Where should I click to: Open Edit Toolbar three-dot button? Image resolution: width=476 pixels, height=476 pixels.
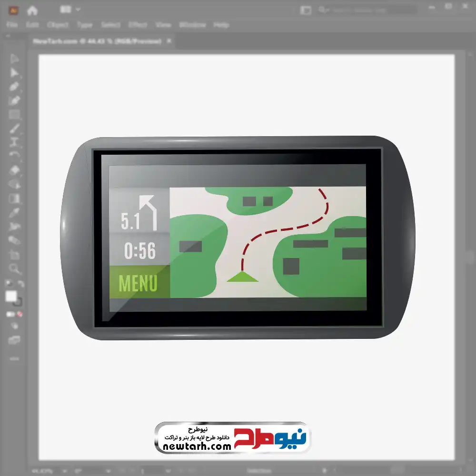(14, 358)
